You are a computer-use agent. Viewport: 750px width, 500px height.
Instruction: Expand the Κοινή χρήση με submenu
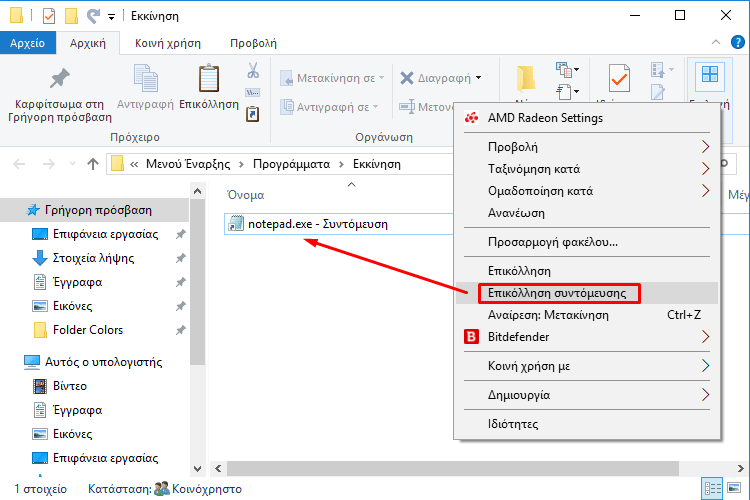587,366
